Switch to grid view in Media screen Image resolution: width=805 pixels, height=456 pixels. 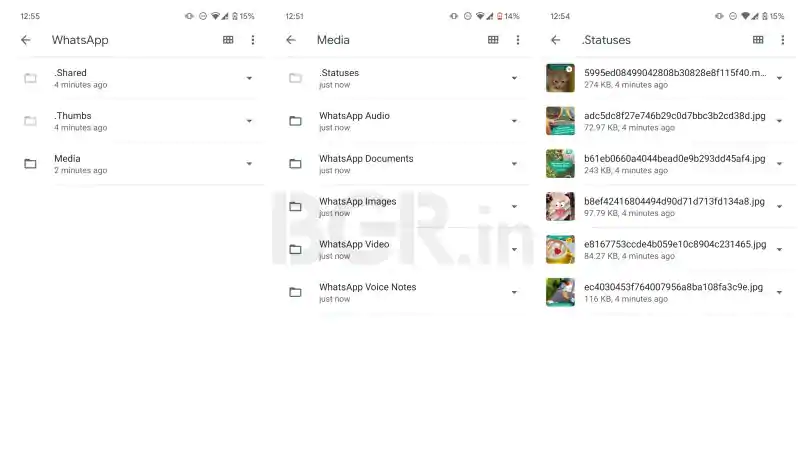tap(493, 40)
